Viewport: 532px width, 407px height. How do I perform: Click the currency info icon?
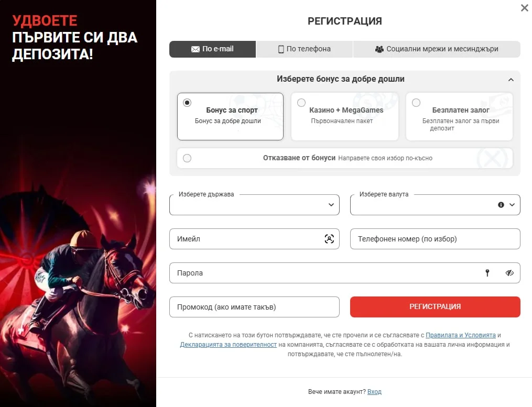(501, 204)
